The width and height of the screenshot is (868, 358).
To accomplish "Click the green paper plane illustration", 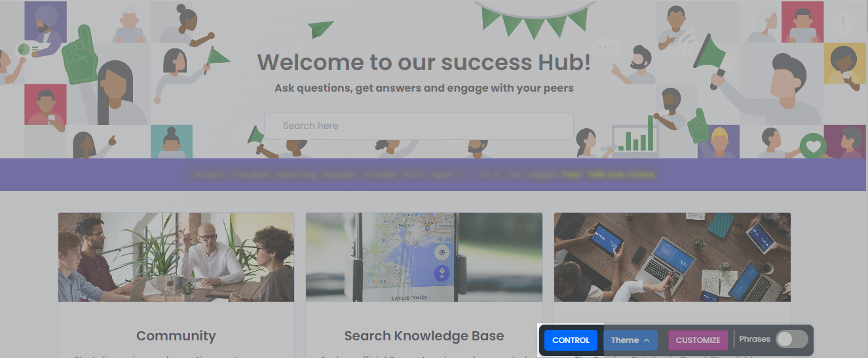I will 321,29.
